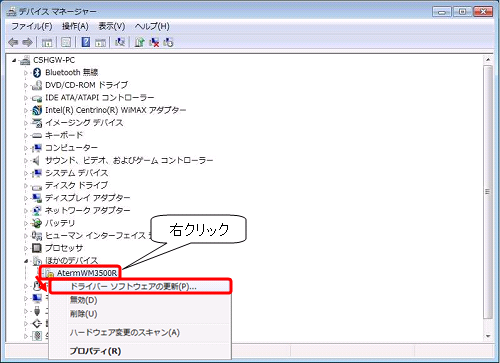500x363 pixels.
Task: Expand the IDE ATA/ATAPI コントローラー node
Action: coord(26,98)
